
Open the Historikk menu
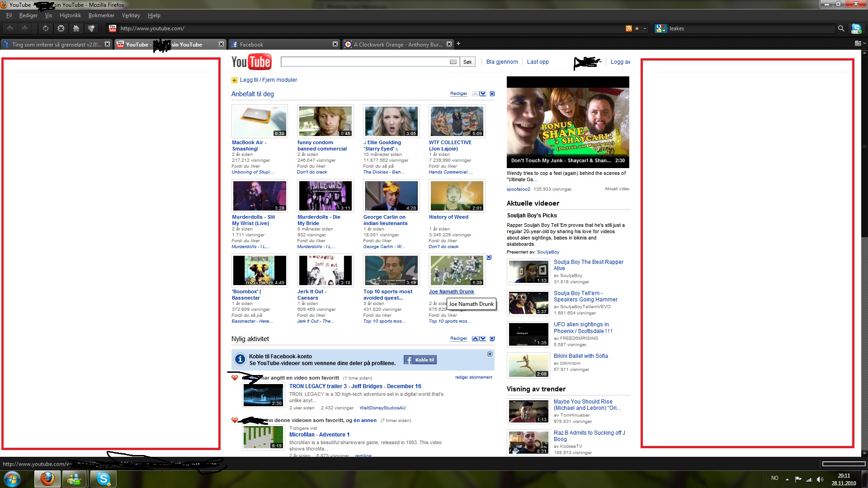[x=70, y=15]
